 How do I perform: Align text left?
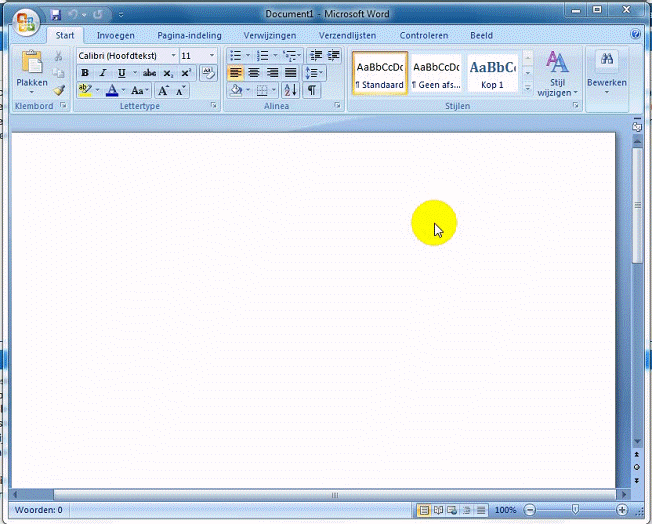236,73
